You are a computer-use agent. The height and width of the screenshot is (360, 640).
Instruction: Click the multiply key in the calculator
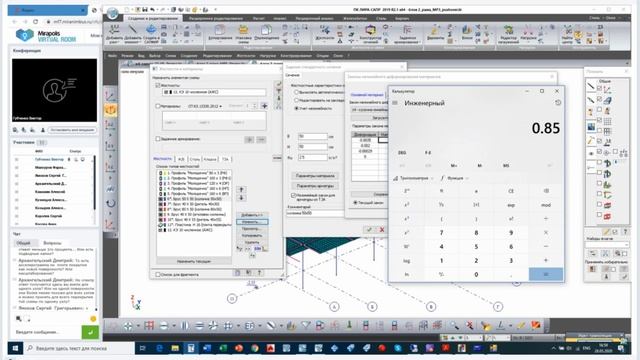[546, 233]
